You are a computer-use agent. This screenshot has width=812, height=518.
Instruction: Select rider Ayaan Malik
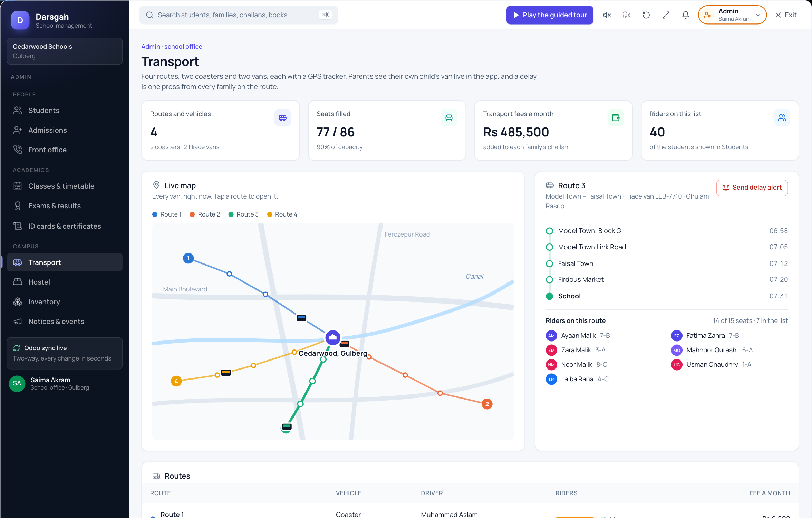(578, 335)
